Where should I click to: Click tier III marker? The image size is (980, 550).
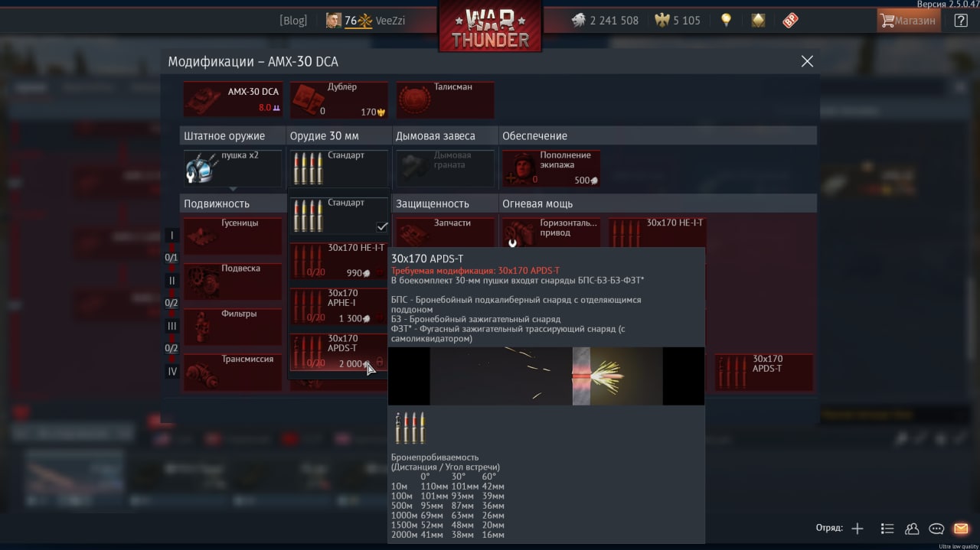[x=172, y=326]
